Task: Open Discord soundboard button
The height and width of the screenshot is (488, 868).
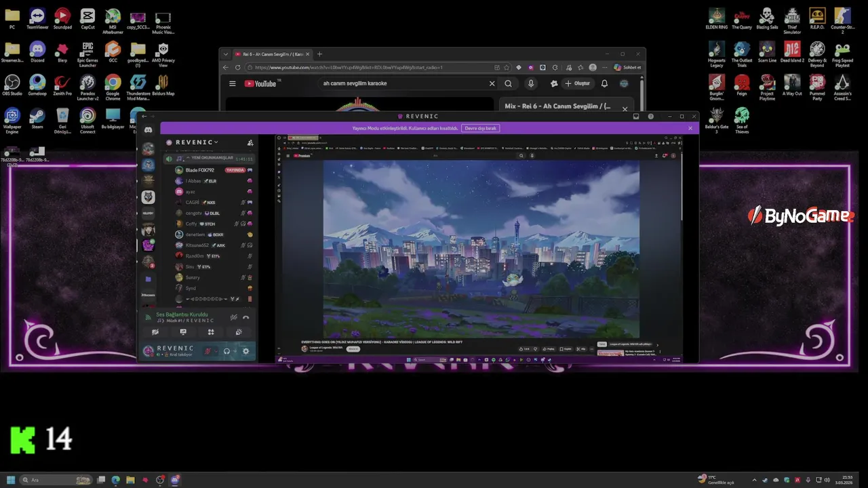Action: point(239,332)
